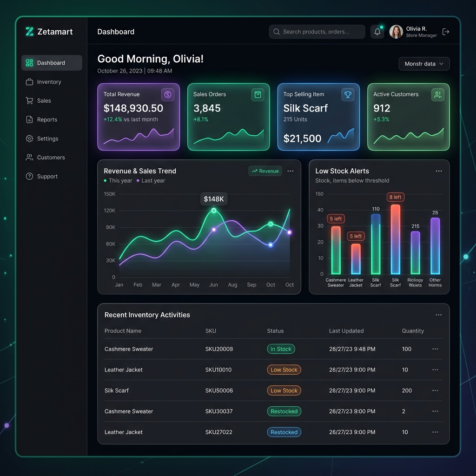Open the Active Customers card

pyautogui.click(x=408, y=117)
